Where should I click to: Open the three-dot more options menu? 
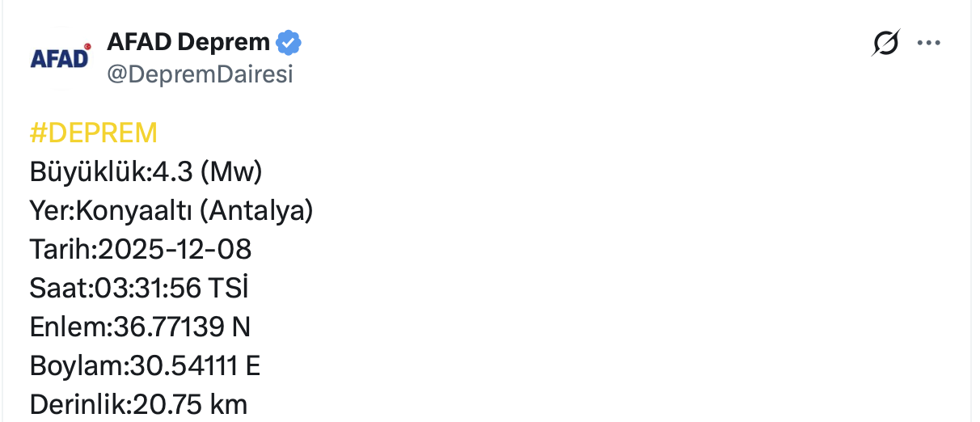tap(928, 43)
